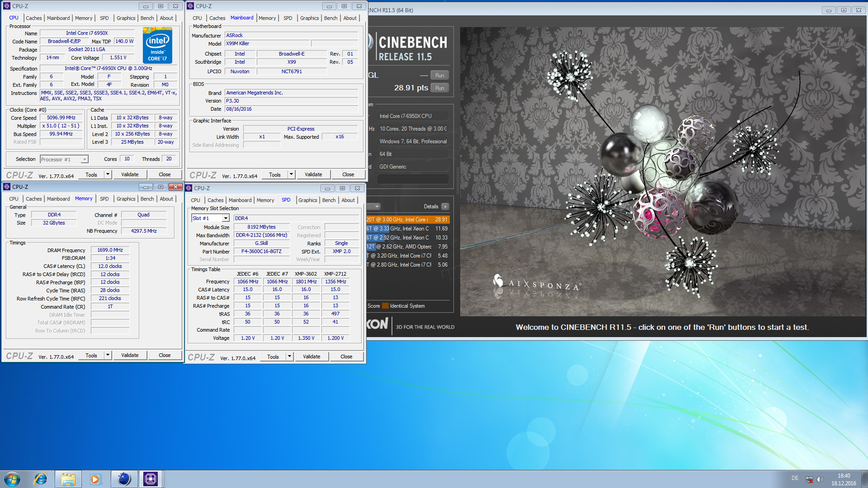Open Windows Explorer folder icon in taskbar

coord(68,479)
